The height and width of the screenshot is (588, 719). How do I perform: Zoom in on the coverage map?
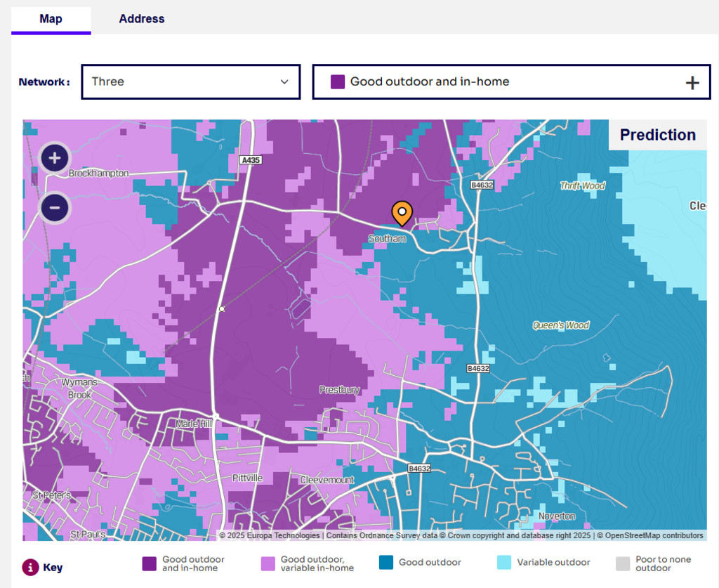[55, 157]
